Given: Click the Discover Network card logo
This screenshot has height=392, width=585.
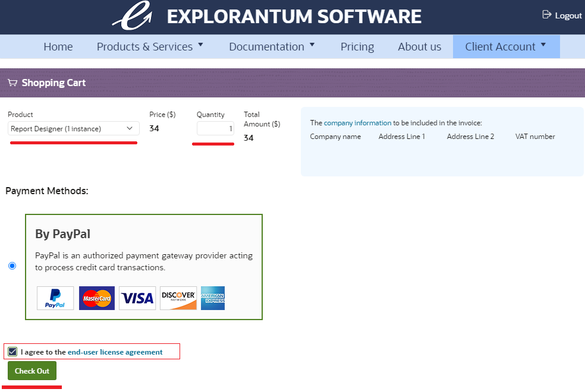Looking at the screenshot, I should pyautogui.click(x=178, y=298).
